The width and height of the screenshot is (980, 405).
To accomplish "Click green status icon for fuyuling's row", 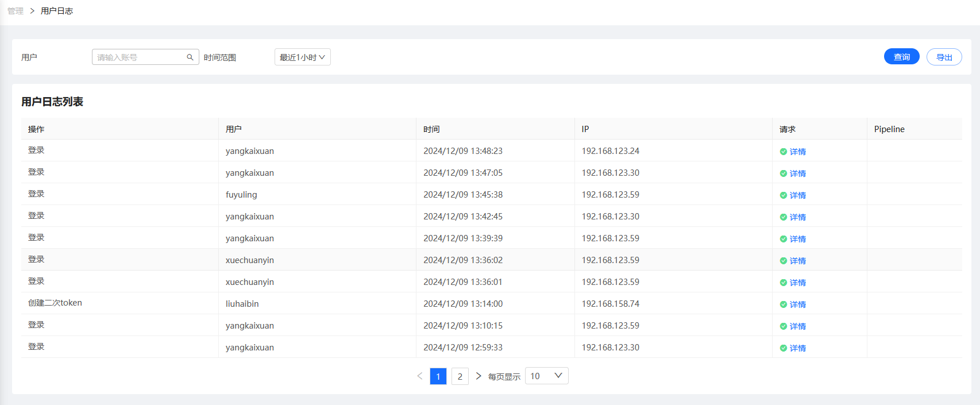I will coord(783,195).
